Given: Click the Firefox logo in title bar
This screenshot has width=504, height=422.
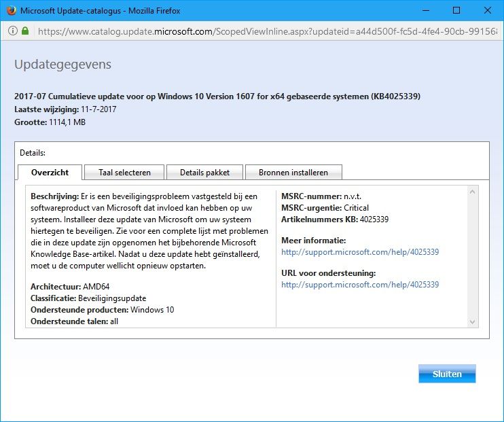Looking at the screenshot, I should [x=12, y=10].
